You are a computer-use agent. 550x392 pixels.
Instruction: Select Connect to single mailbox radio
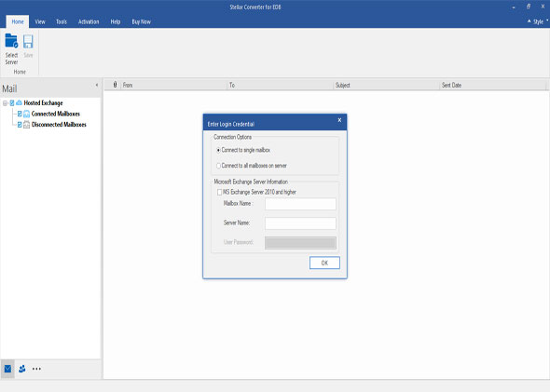coord(218,150)
